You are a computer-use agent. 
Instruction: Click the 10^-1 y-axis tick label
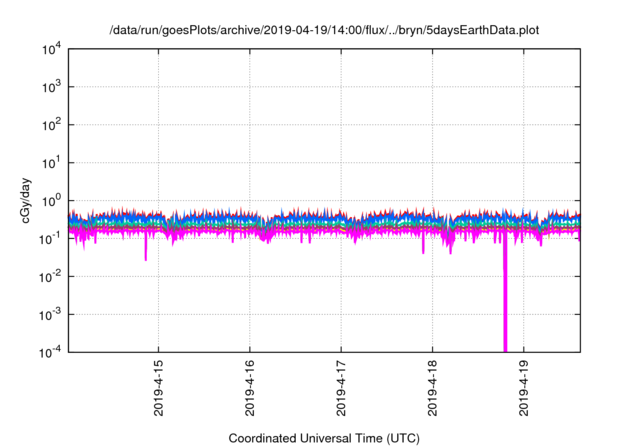[51, 239]
